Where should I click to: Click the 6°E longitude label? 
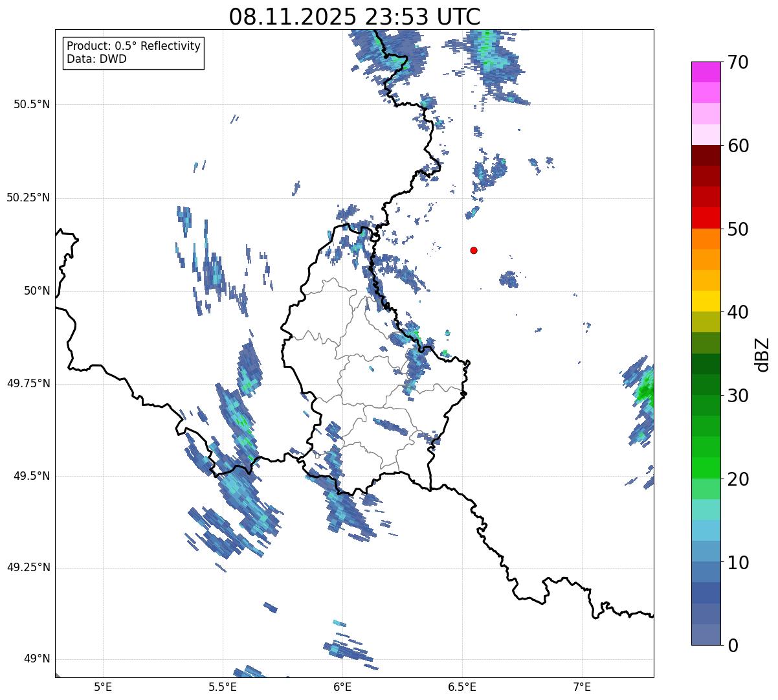(x=342, y=687)
